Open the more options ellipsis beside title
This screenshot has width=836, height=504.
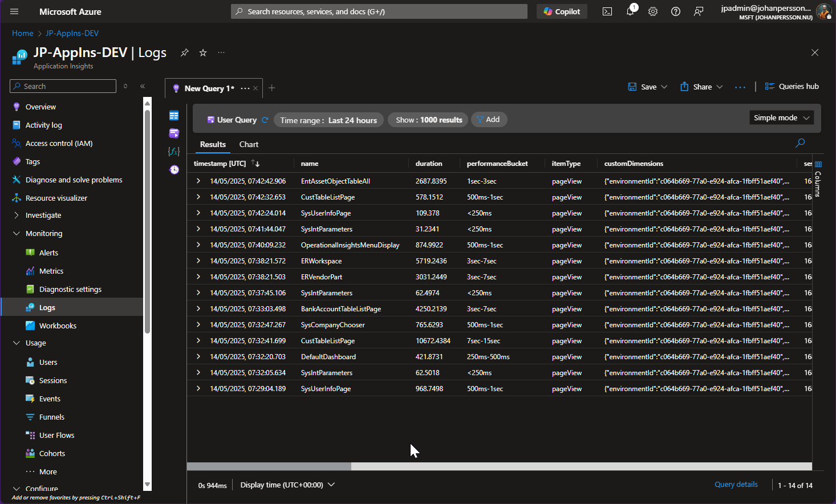[221, 52]
